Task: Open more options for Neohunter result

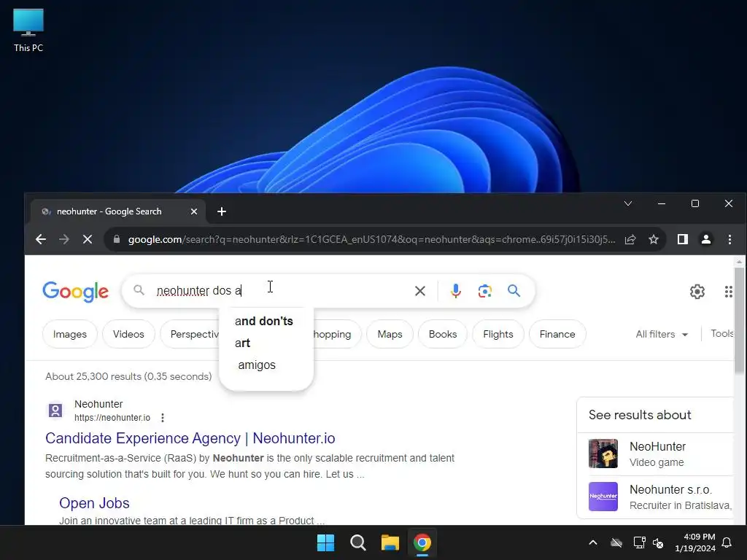Action: tap(163, 418)
